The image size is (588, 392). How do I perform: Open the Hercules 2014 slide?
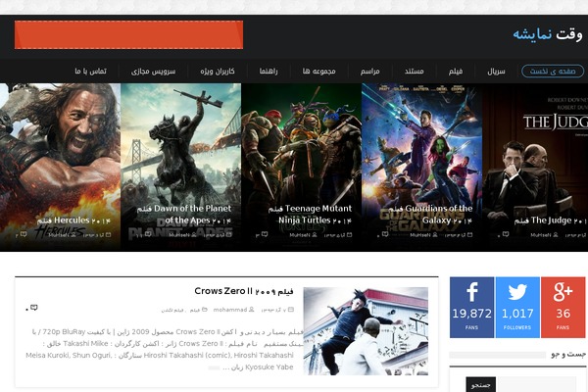(60, 167)
